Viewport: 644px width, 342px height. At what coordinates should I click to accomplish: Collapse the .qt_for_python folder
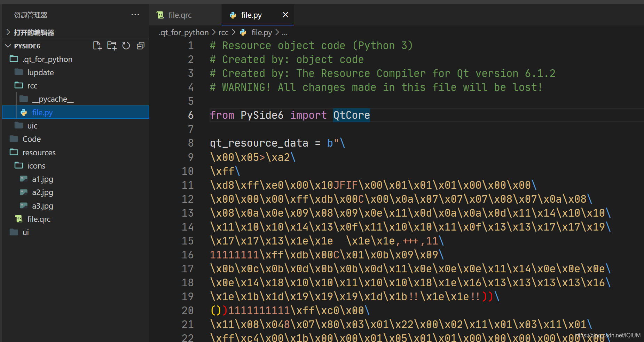coord(76,59)
